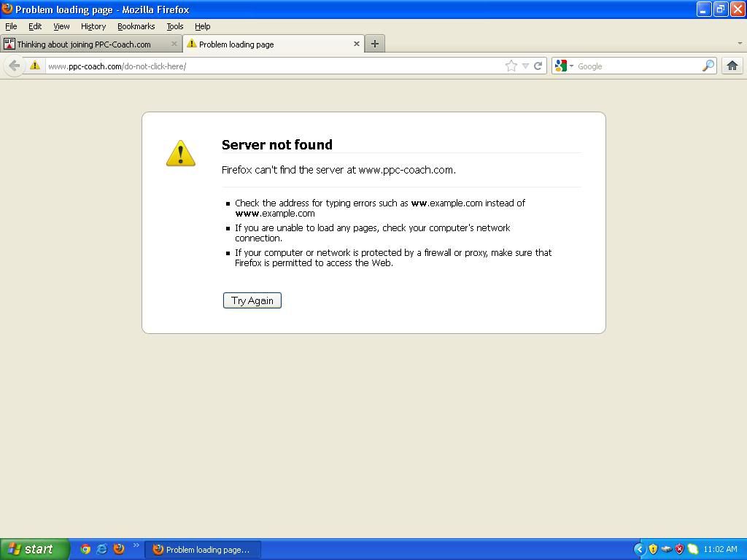Click the Windows Start button
747x560 pixels.
34,549
